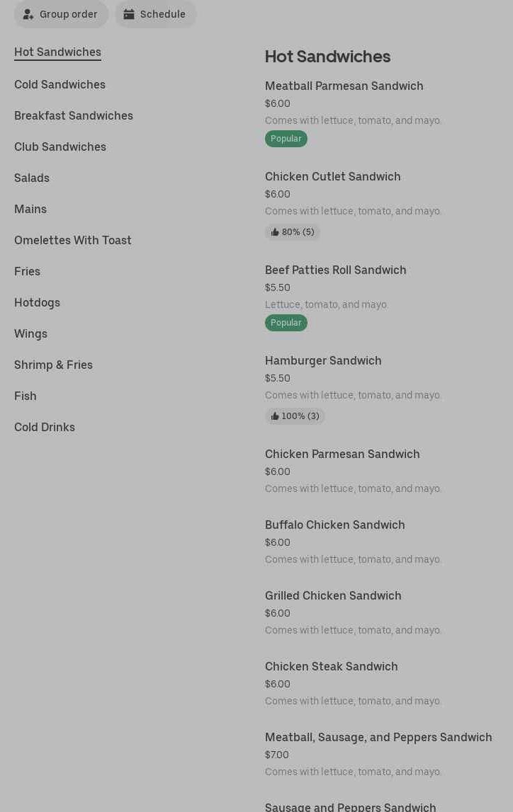Click the Group order person icon

pyautogui.click(x=28, y=14)
